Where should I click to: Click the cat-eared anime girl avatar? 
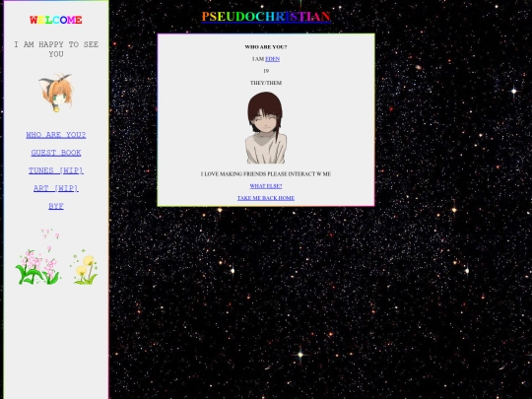tap(56, 93)
